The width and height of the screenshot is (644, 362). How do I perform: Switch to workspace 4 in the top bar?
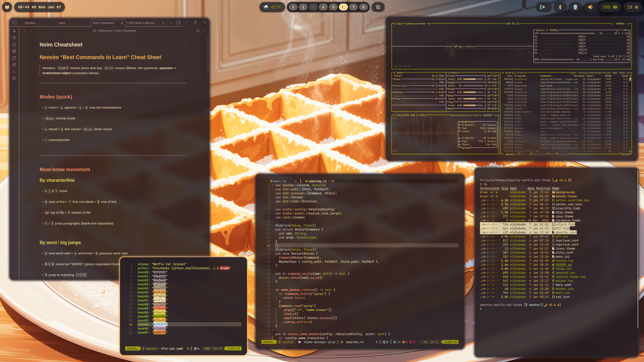point(323,7)
